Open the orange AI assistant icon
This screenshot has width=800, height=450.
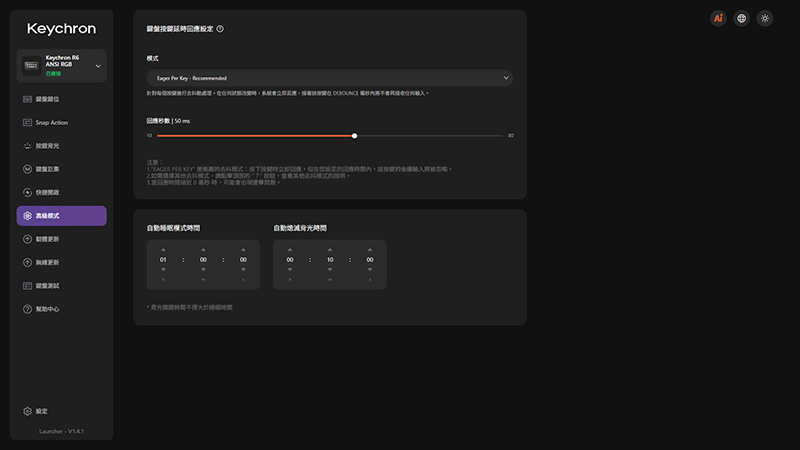click(718, 18)
